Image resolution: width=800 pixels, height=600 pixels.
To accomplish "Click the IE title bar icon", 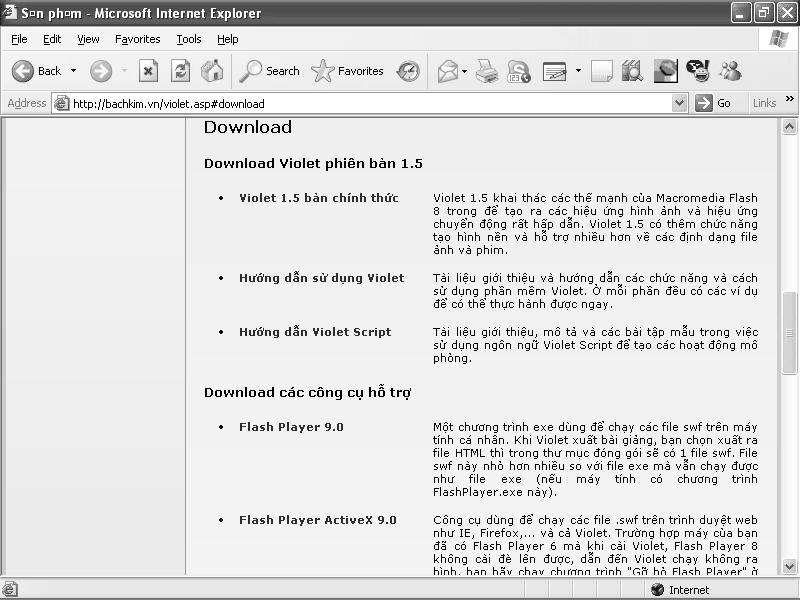I will (9, 12).
